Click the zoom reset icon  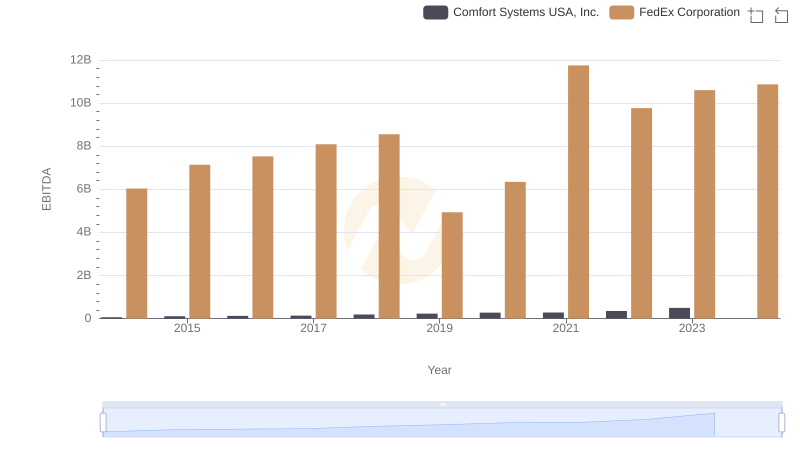781,15
